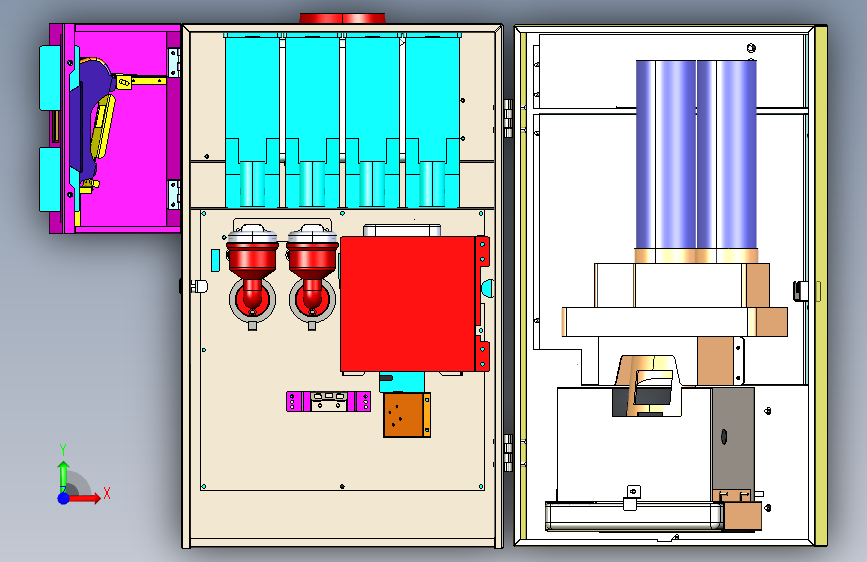Select the right blue cylinder in the right cabinet
The image size is (867, 562).
click(x=727, y=155)
